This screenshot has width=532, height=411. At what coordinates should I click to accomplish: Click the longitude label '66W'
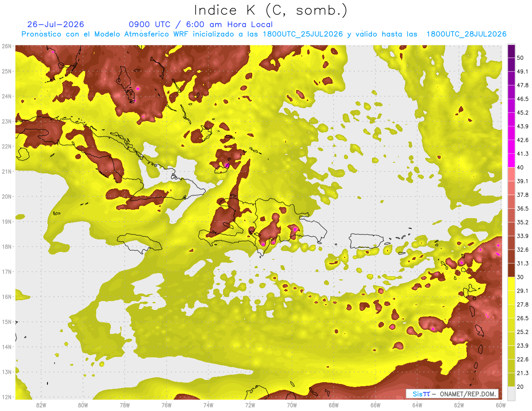pyautogui.click(x=376, y=405)
